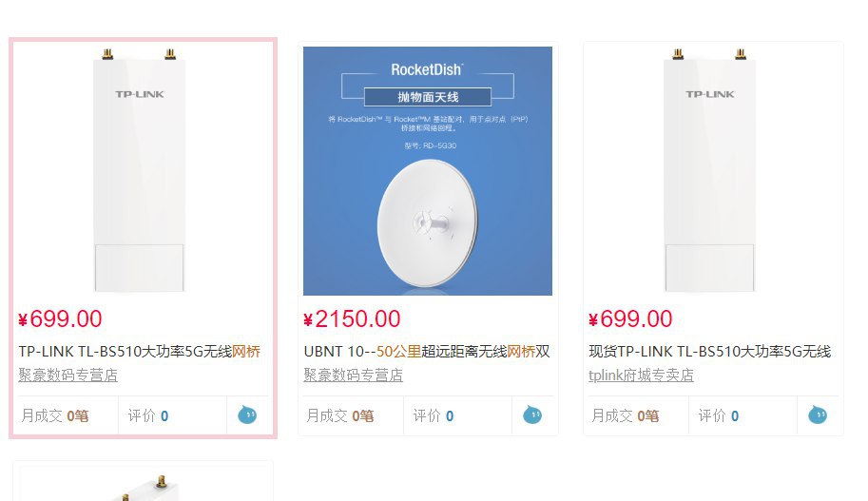Go to 聚豪数码专营店 under the first TP-LINK item
Image resolution: width=868 pixels, height=501 pixels.
tap(68, 376)
